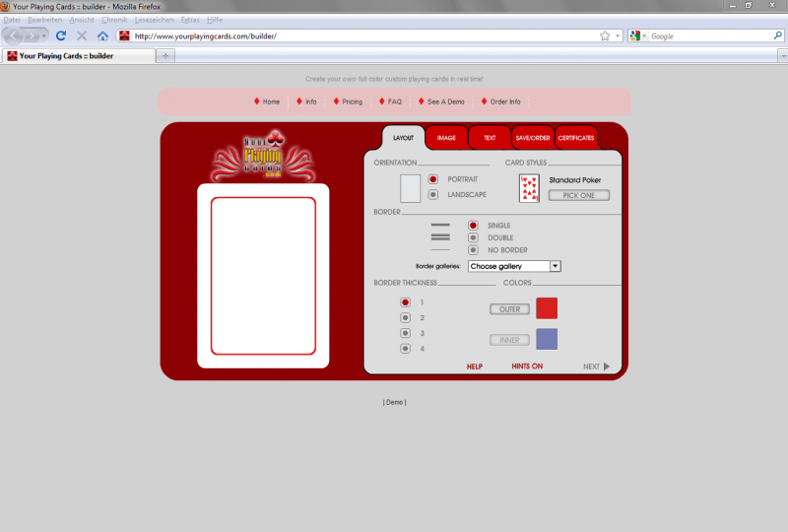Viewport: 788px width, 532px height.
Task: Open the back-button history dropdown arrow
Action: coord(43,36)
